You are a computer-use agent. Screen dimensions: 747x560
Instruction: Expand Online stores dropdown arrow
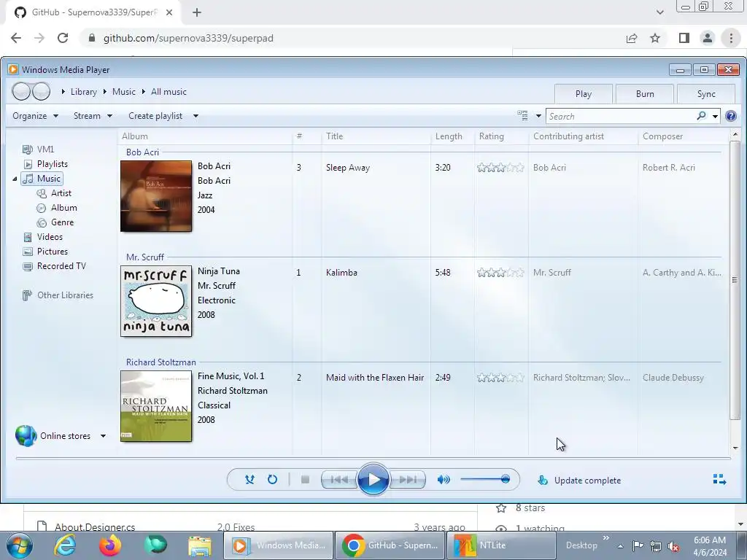(x=103, y=436)
